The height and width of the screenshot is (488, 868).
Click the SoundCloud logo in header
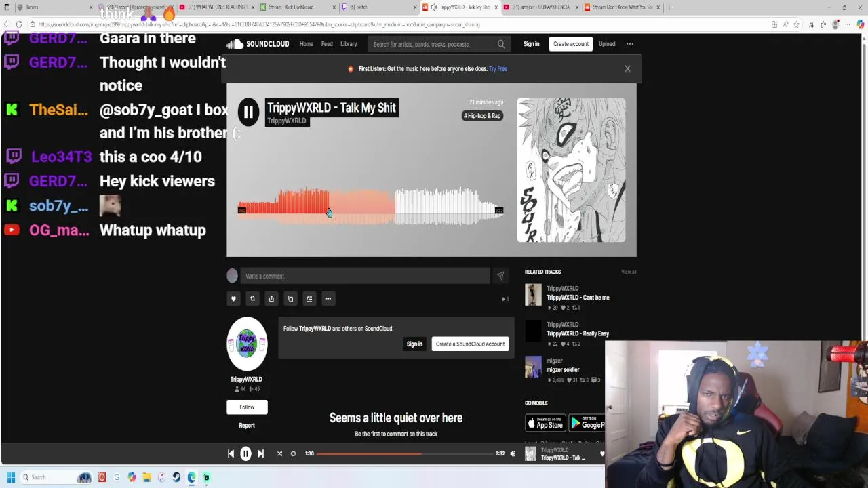258,44
